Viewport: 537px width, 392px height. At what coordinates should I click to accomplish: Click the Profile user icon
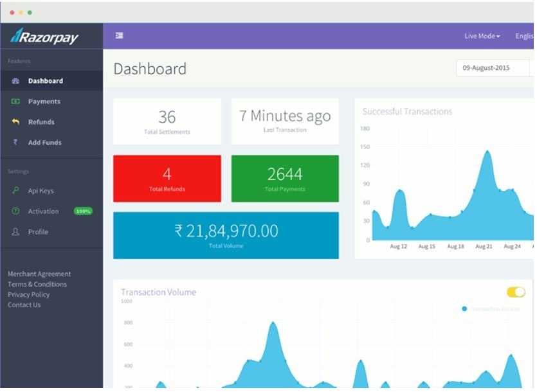(15, 232)
